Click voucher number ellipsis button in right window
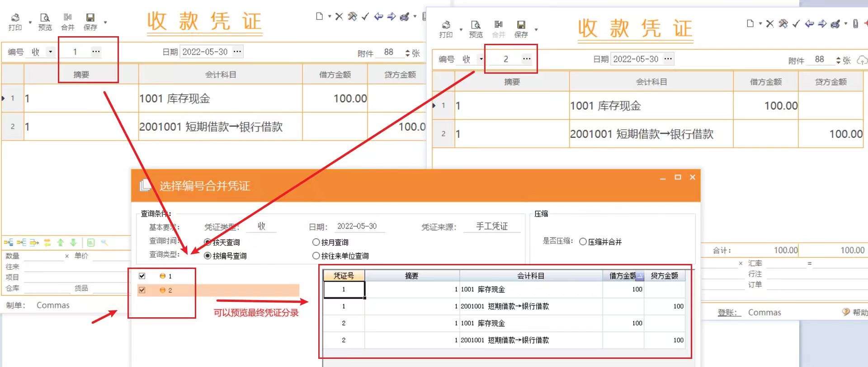868x367 pixels. coord(527,59)
